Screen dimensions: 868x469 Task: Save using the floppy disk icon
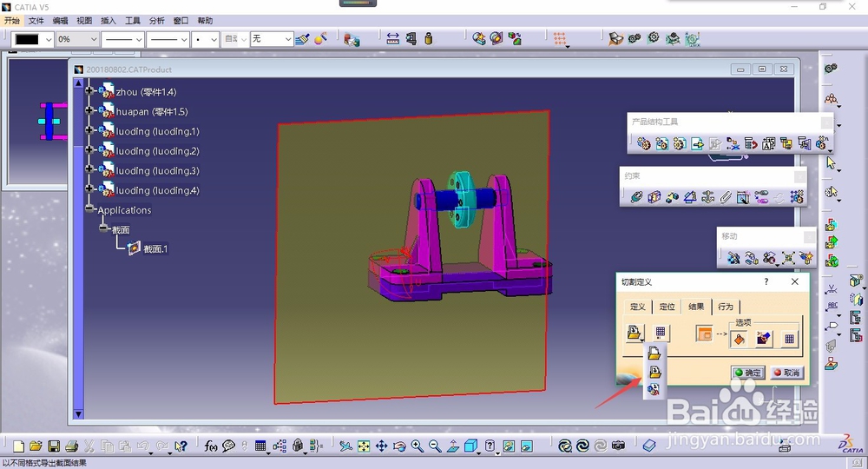[x=54, y=446]
